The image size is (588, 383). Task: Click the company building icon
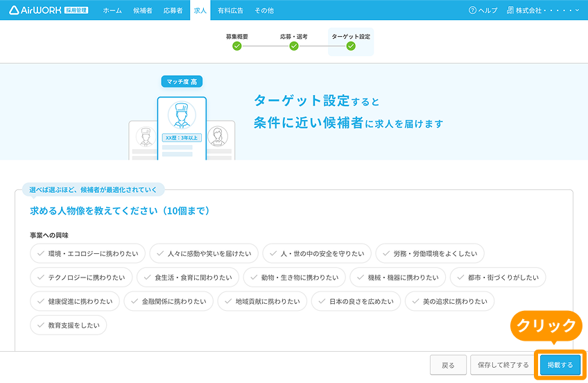pyautogui.click(x=510, y=10)
